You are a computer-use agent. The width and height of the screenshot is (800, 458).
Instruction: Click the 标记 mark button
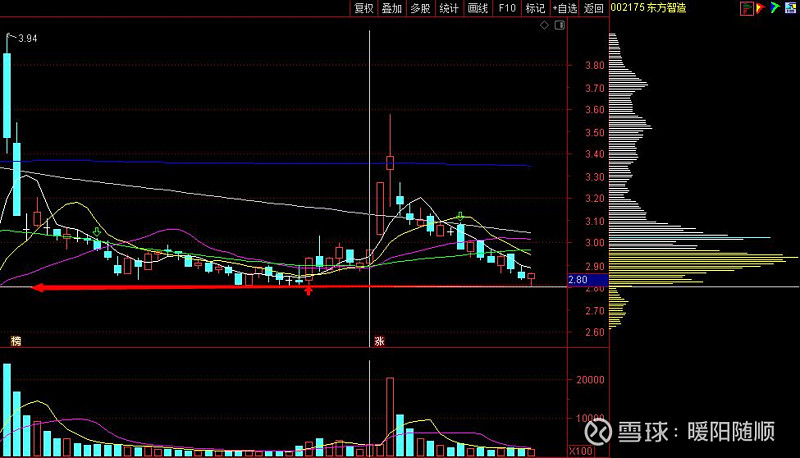click(536, 8)
